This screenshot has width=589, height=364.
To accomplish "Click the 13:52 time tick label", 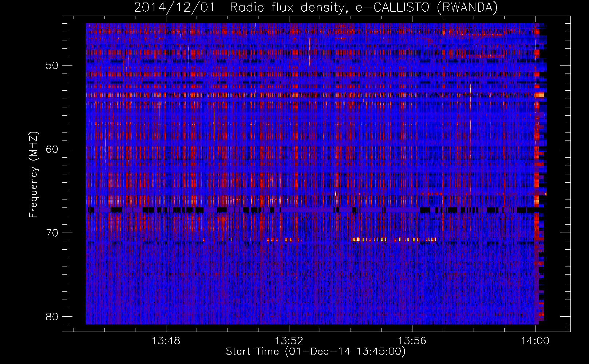I will [x=289, y=341].
